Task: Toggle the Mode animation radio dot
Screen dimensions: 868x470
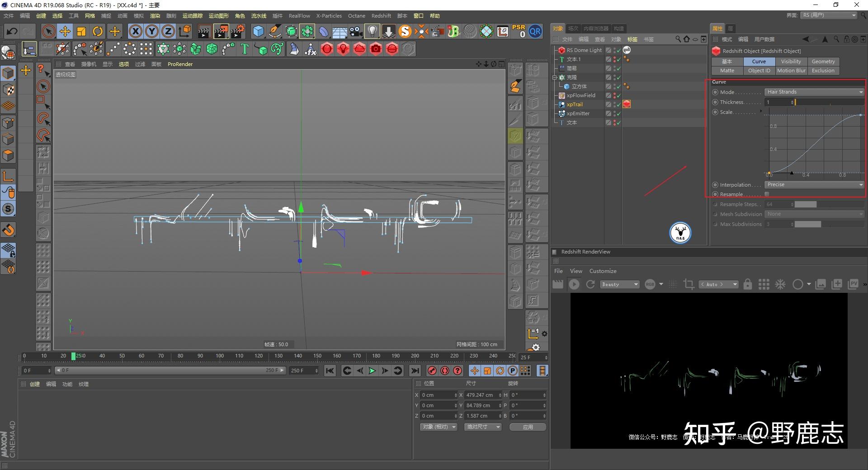Action: pyautogui.click(x=715, y=92)
